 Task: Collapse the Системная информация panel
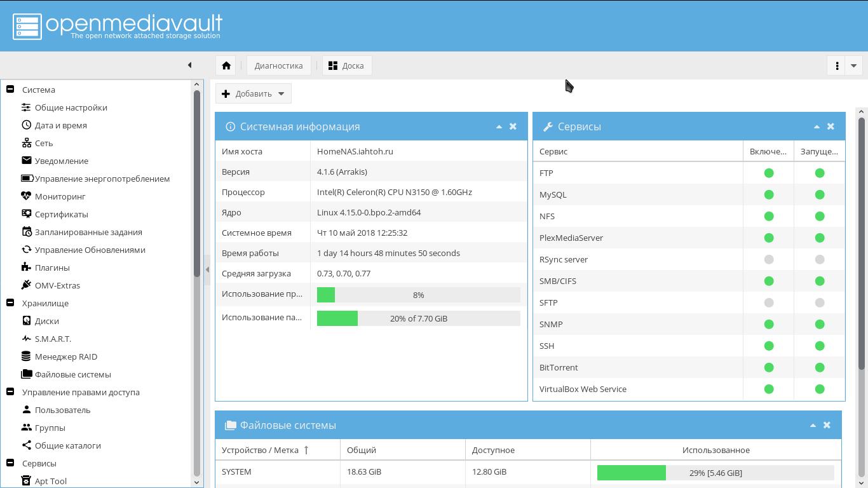click(499, 126)
